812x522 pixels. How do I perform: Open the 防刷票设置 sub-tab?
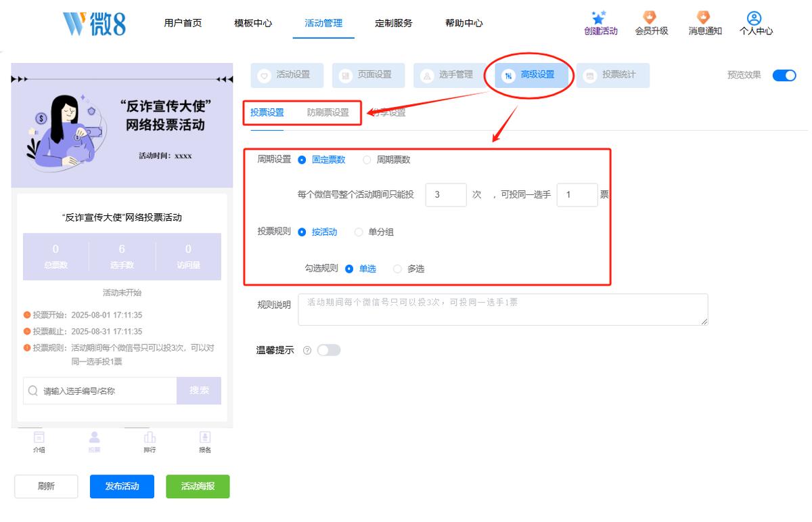pos(328,113)
